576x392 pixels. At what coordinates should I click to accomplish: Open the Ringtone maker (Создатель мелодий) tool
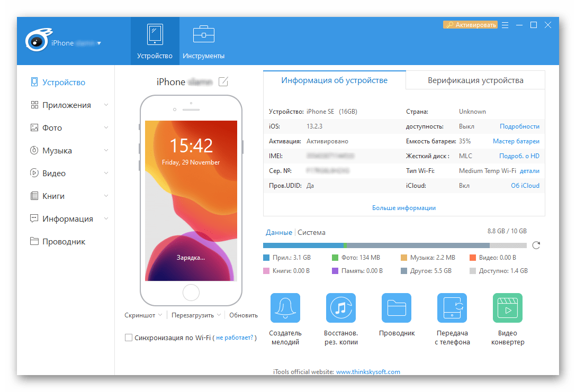click(285, 308)
